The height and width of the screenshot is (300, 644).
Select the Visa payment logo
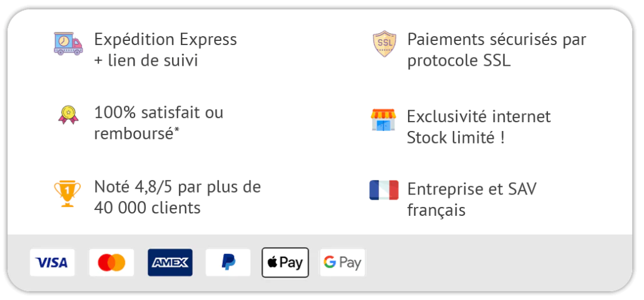52,263
